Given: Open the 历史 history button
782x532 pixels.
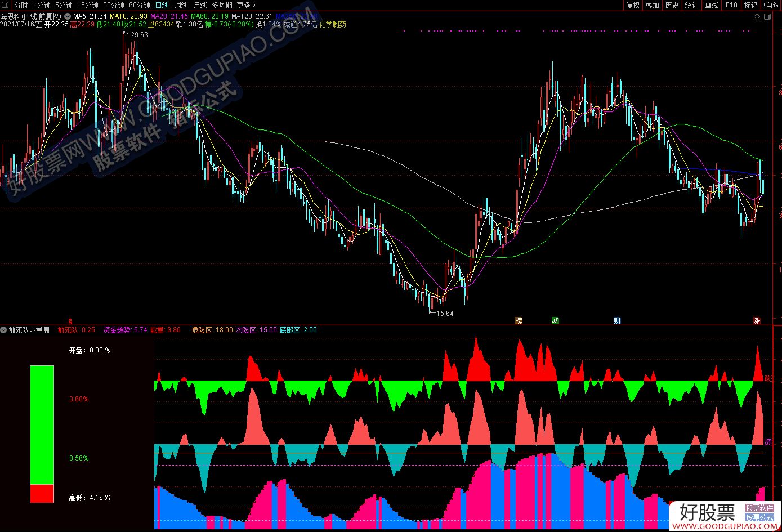Looking at the screenshot, I should tap(672, 5).
